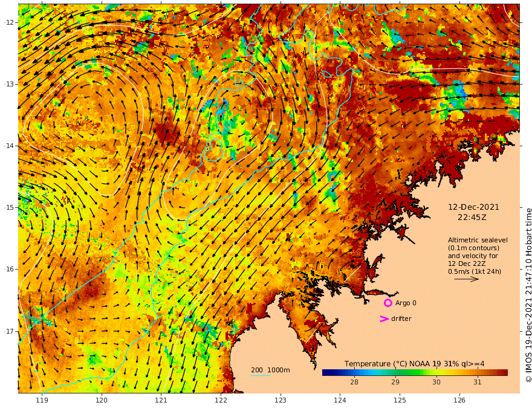532x411 pixels.
Task: Click latitude label -14
Action: click(x=9, y=146)
